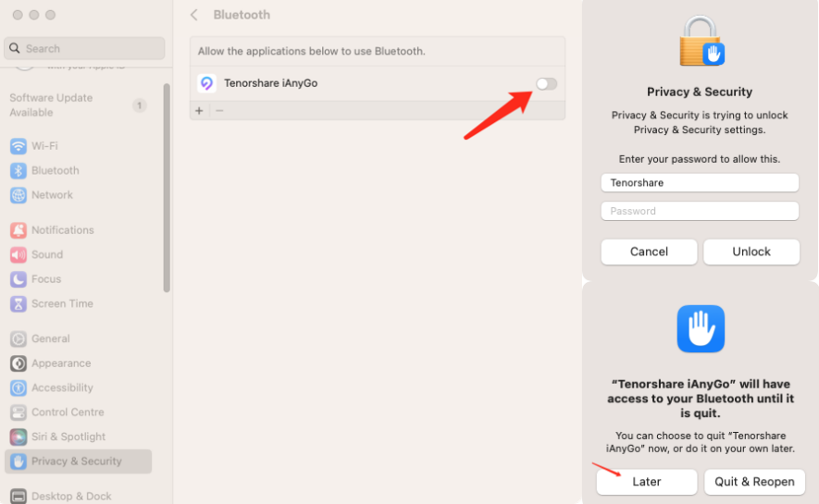819x504 pixels.
Task: Open Software Update Available in sidebar
Action: coord(51,104)
